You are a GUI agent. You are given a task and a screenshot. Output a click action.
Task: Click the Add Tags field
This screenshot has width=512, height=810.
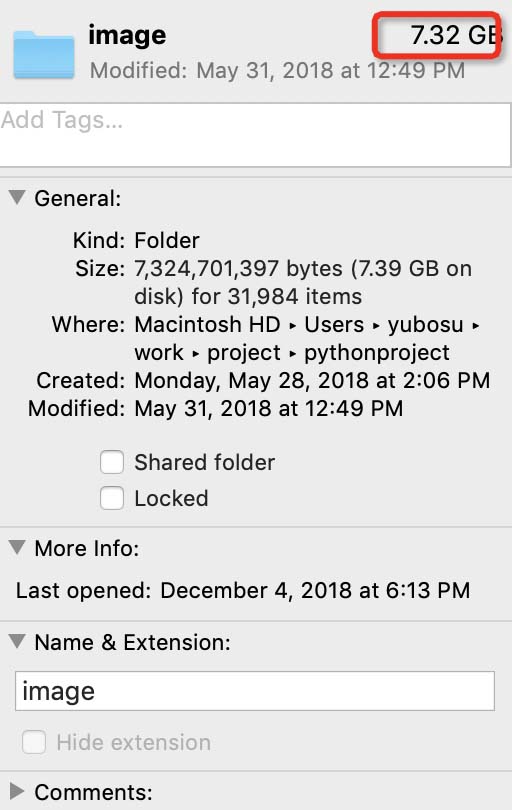point(255,135)
